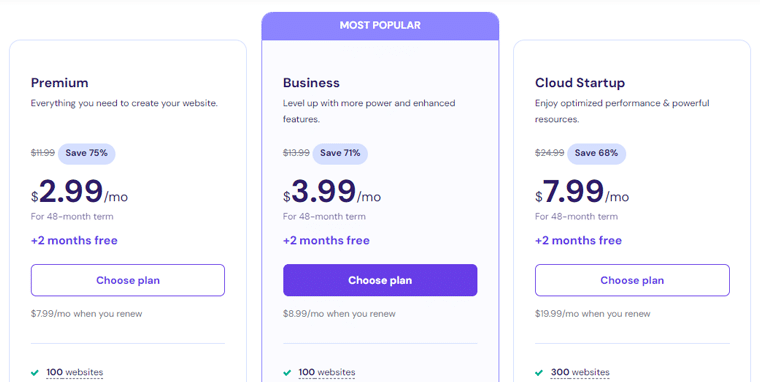Click the 'Save 71%' badge
The height and width of the screenshot is (382, 760).
[340, 153]
